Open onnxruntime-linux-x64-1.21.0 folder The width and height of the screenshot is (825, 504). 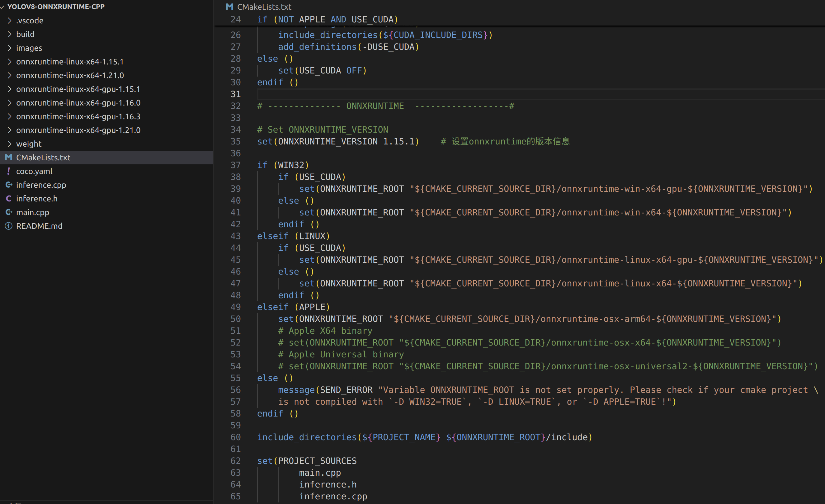70,75
